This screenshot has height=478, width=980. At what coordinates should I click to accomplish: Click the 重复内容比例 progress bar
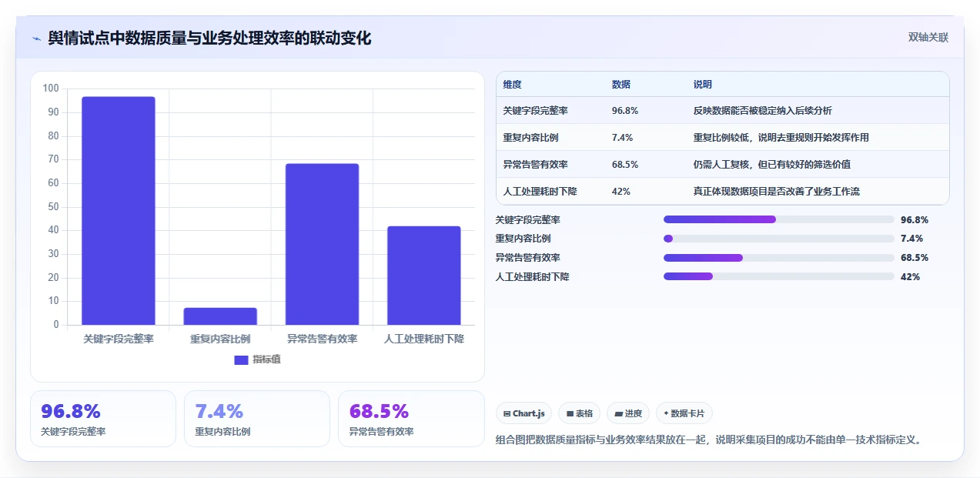779,239
